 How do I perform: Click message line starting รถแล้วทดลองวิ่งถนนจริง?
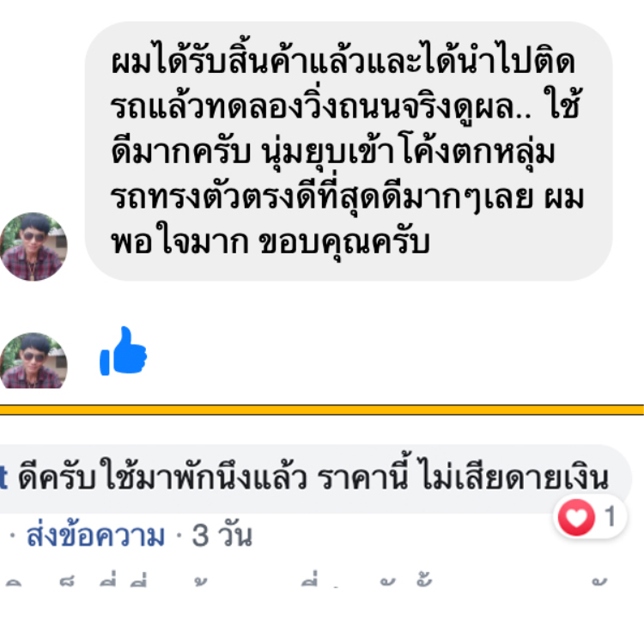point(345,106)
